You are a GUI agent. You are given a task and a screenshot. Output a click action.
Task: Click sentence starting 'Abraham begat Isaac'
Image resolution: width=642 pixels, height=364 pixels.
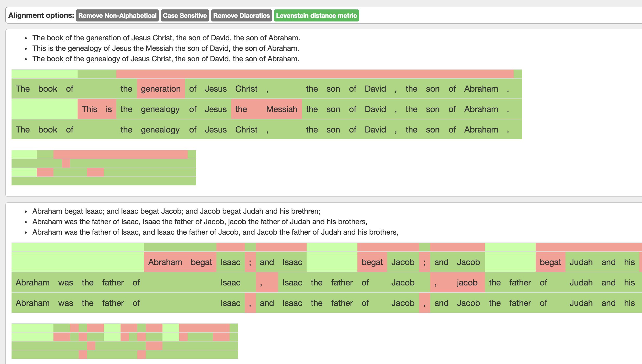click(x=176, y=211)
